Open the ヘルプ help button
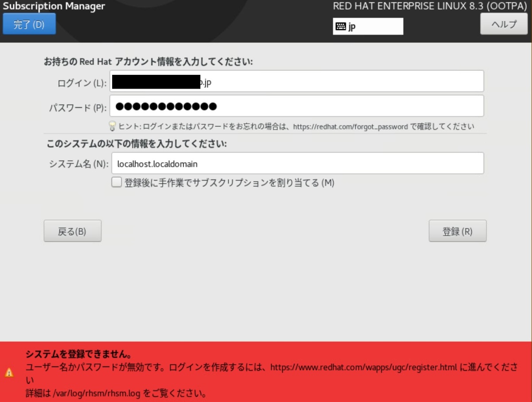532x402 pixels. [504, 24]
